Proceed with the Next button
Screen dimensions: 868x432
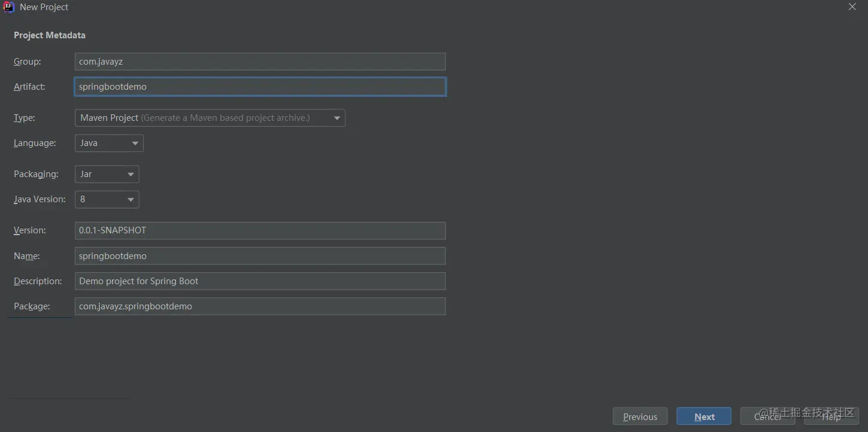pyautogui.click(x=704, y=416)
